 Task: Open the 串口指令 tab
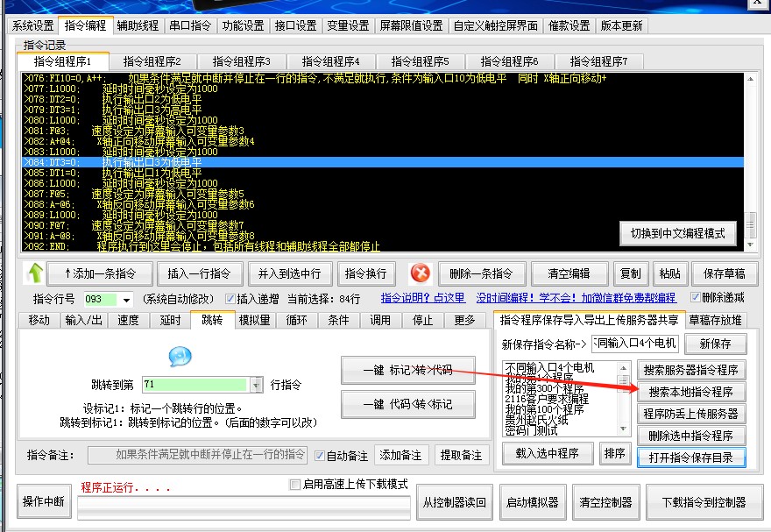pos(190,25)
